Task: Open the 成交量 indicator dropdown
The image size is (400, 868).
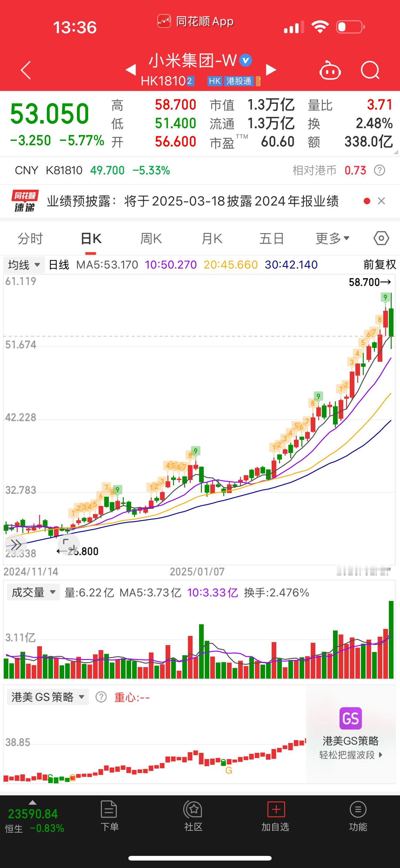Action: [33, 592]
